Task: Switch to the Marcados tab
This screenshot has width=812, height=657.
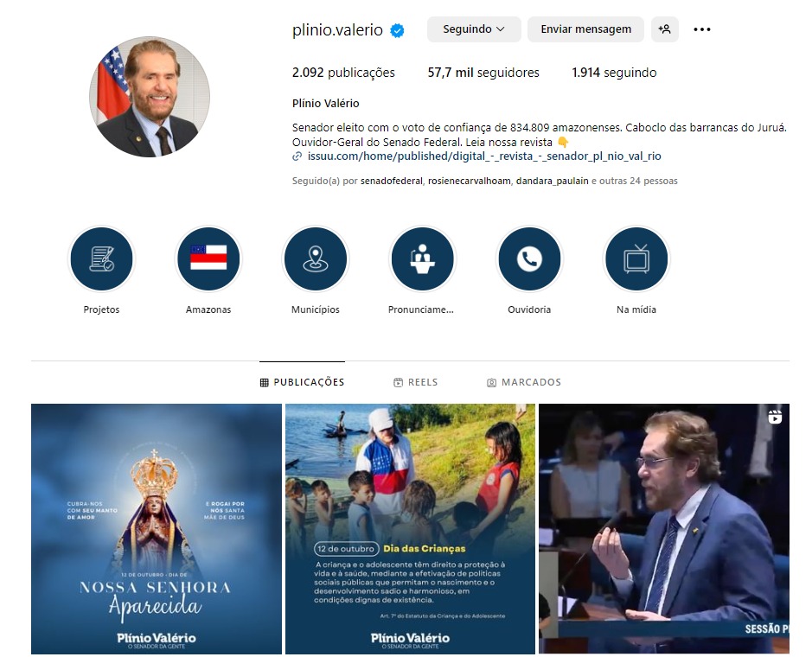Action: tap(524, 382)
